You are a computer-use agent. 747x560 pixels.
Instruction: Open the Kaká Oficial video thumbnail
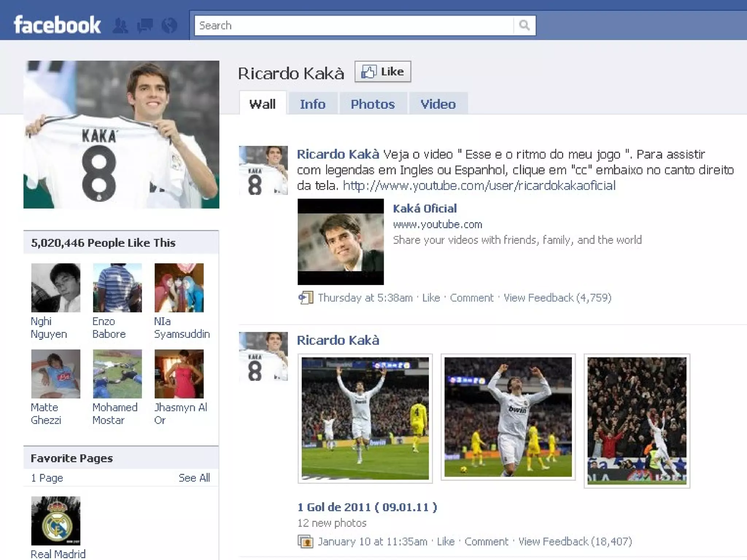[x=341, y=242]
